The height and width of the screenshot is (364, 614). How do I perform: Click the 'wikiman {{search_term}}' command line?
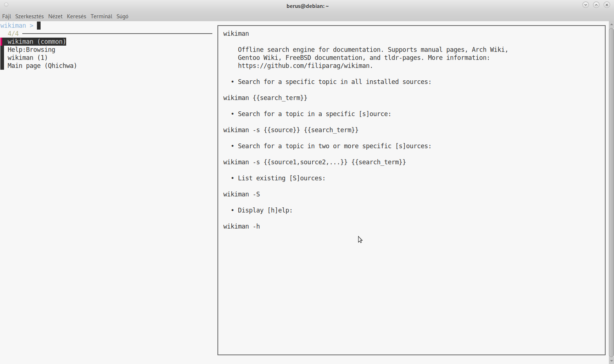265,98
